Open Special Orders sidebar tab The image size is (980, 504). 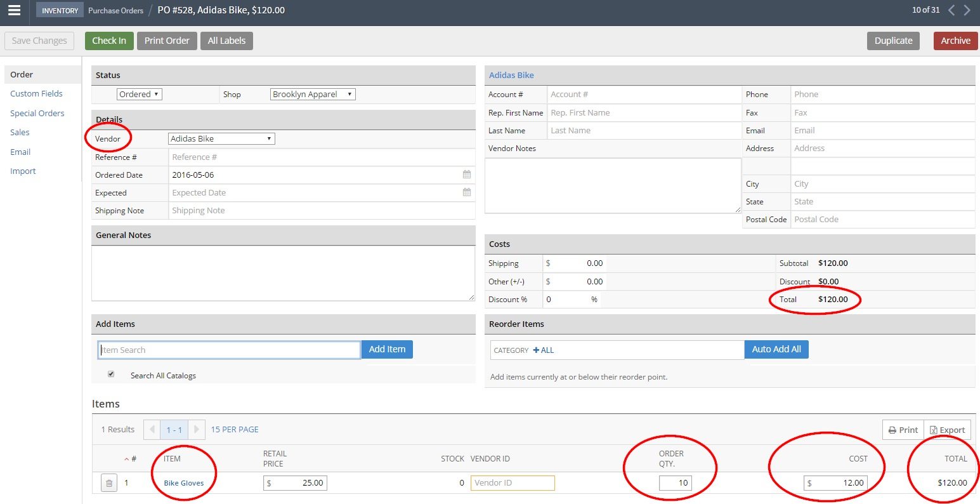coord(37,113)
